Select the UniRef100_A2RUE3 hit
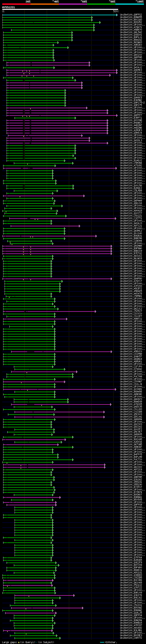146x644 pixels. tap(131, 130)
